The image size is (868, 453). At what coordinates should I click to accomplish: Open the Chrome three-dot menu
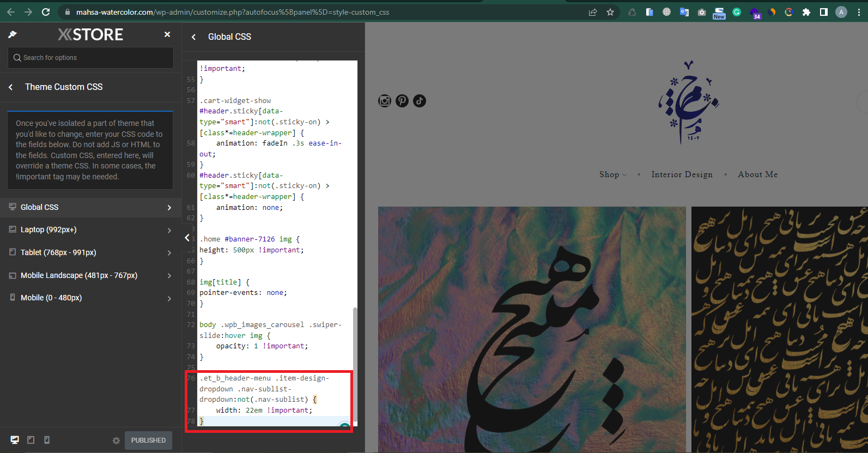point(859,12)
